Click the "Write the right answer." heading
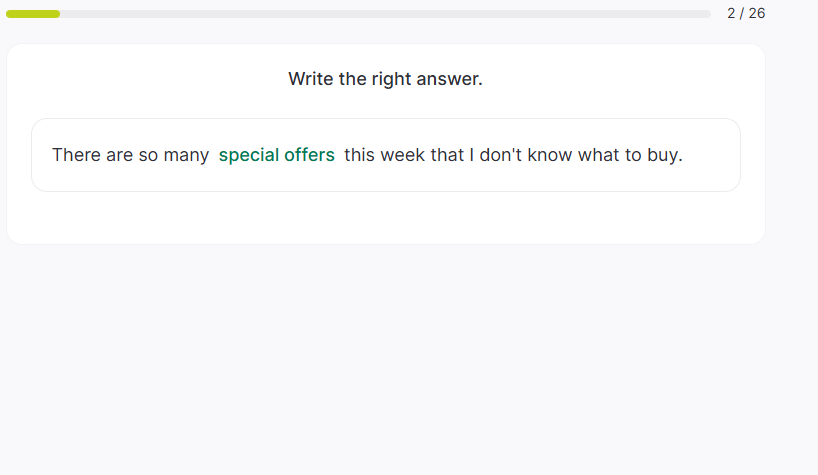Viewport: 818px width, 475px height. [385, 79]
